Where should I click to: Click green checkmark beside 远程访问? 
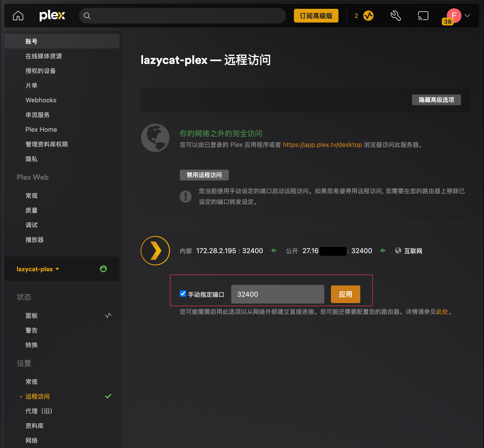pyautogui.click(x=108, y=396)
